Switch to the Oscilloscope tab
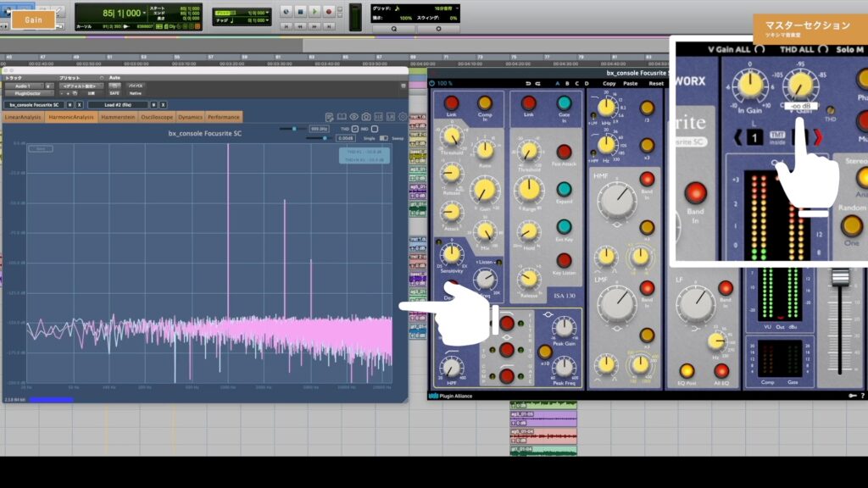The height and width of the screenshot is (488, 868). click(x=157, y=117)
